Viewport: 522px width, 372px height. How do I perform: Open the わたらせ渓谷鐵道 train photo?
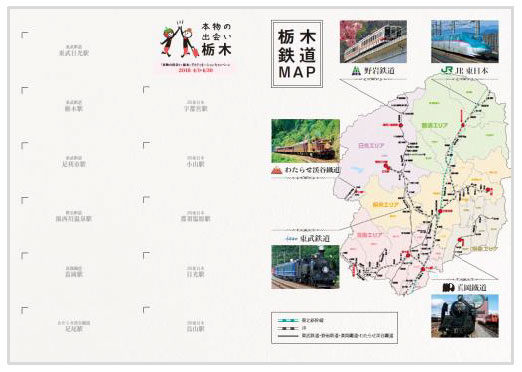pyautogui.click(x=305, y=141)
